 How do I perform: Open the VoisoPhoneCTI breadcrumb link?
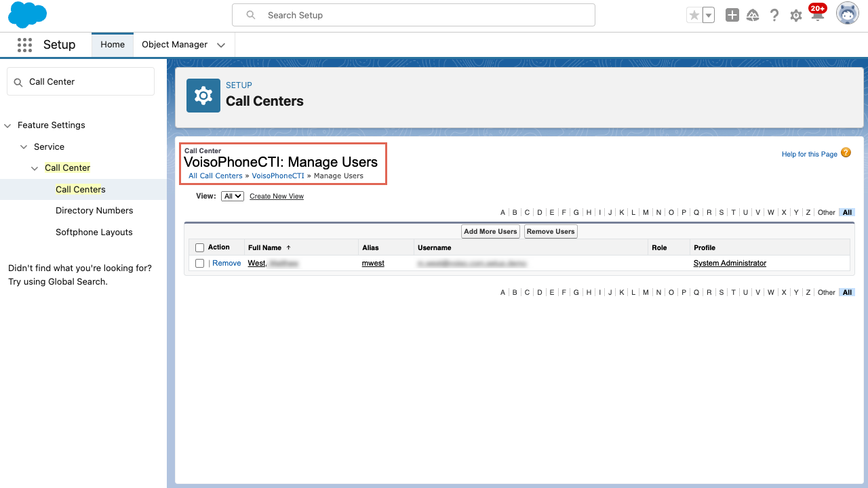[x=278, y=176]
